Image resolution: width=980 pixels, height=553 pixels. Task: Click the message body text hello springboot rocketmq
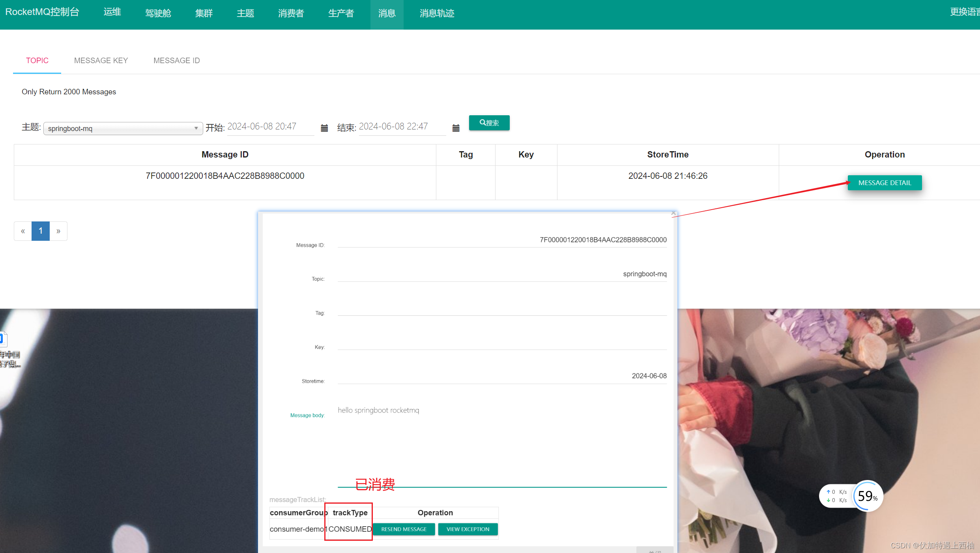(378, 410)
